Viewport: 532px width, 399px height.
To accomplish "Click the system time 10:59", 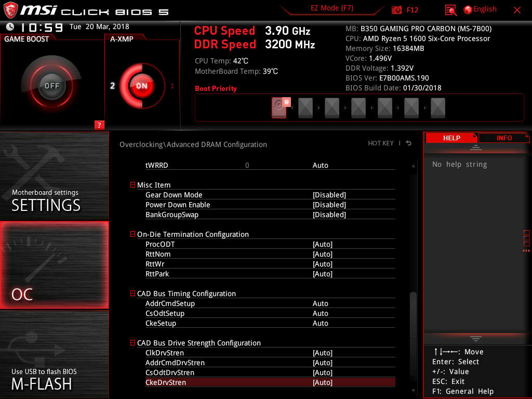I will click(x=42, y=27).
